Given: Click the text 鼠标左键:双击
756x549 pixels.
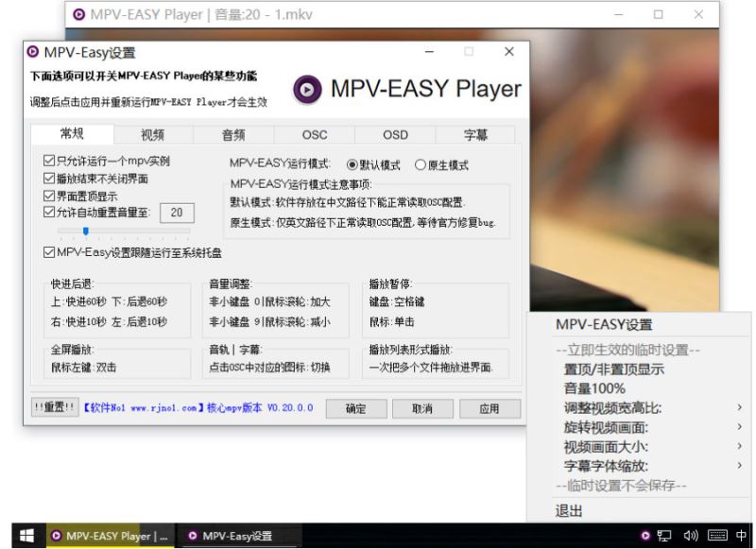Looking at the screenshot, I should click(84, 368).
